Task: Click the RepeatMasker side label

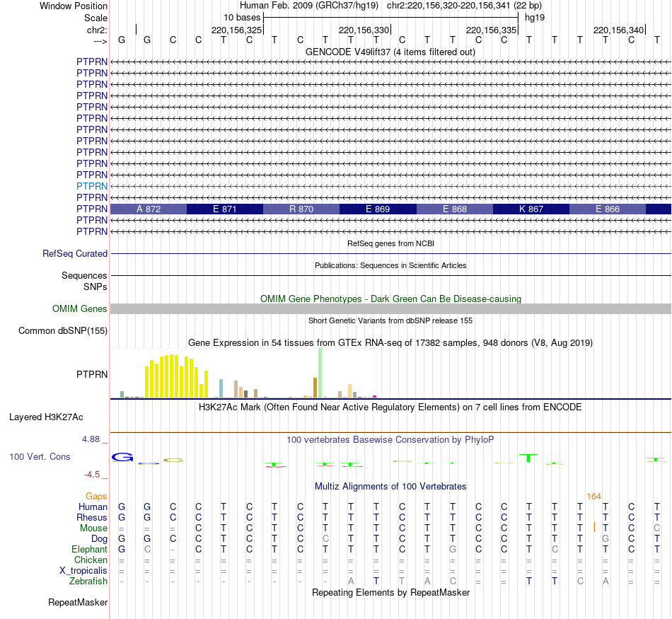Action: click(78, 602)
